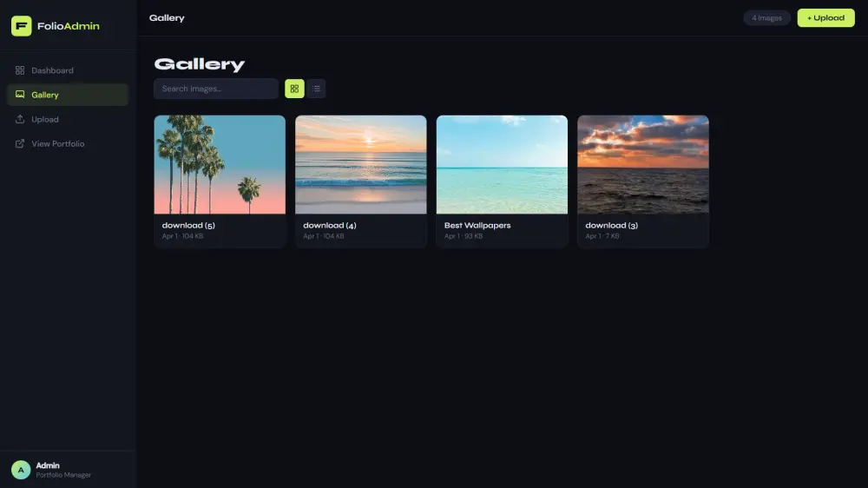Screen dimensions: 868x488
Task: Click the Upload arrow icon in sidebar
Action: (20, 119)
